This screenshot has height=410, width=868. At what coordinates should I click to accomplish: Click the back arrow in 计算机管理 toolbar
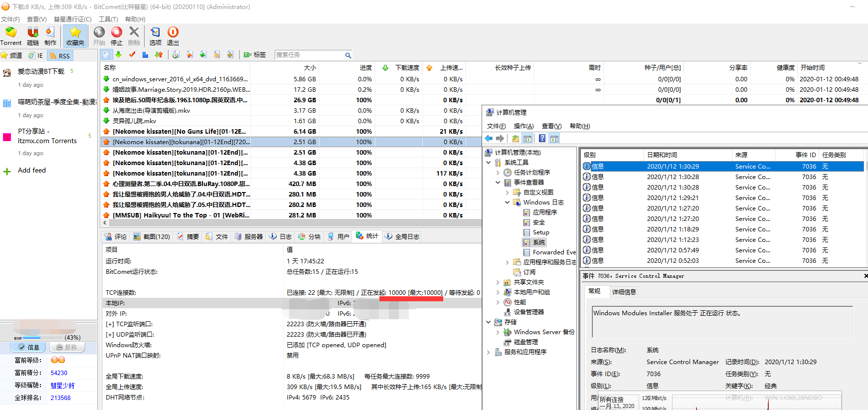tap(489, 138)
